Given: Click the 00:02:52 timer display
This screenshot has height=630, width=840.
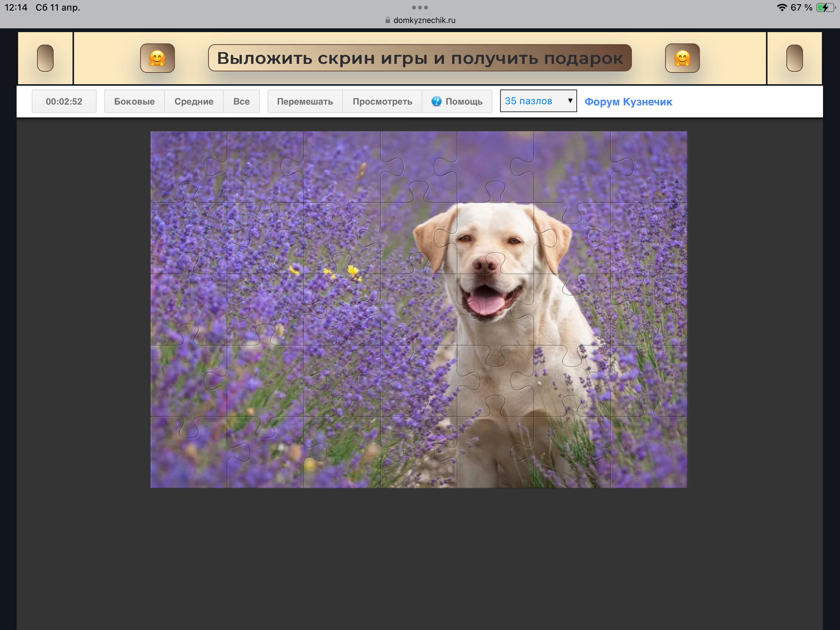Looking at the screenshot, I should [x=64, y=101].
